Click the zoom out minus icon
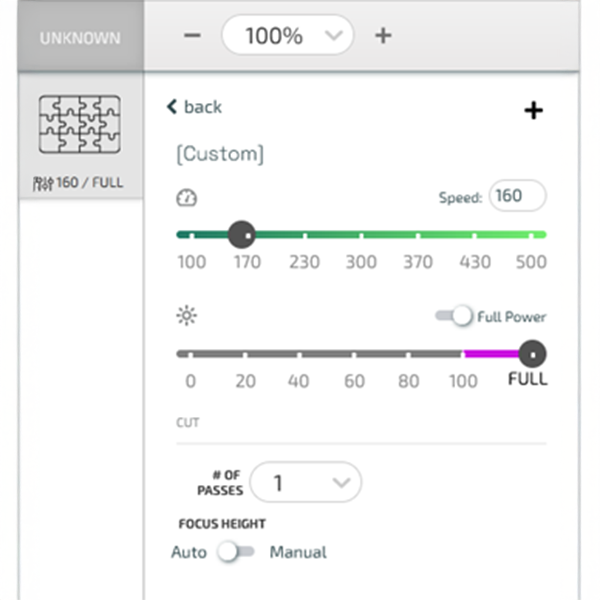Image resolution: width=600 pixels, height=600 pixels. coord(193,36)
